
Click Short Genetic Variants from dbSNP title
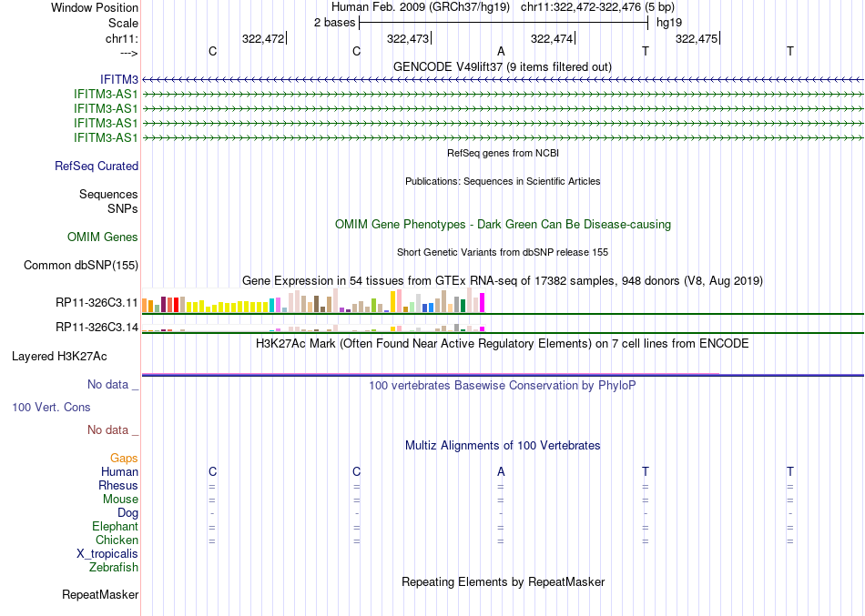pyautogui.click(x=503, y=252)
